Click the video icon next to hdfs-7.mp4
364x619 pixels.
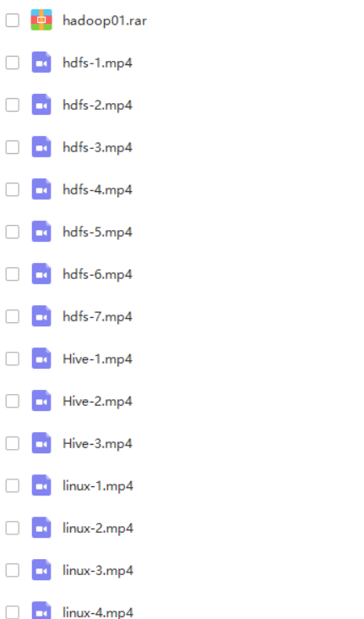pyautogui.click(x=41, y=315)
